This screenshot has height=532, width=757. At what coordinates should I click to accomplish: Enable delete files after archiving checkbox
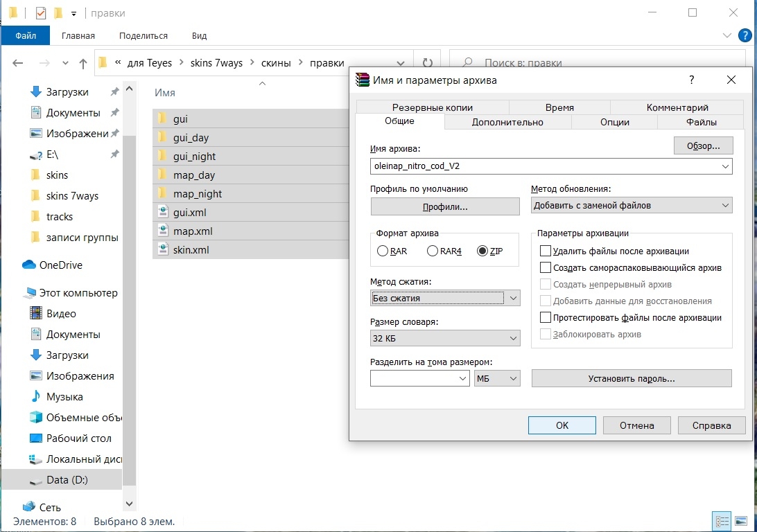[x=546, y=251]
